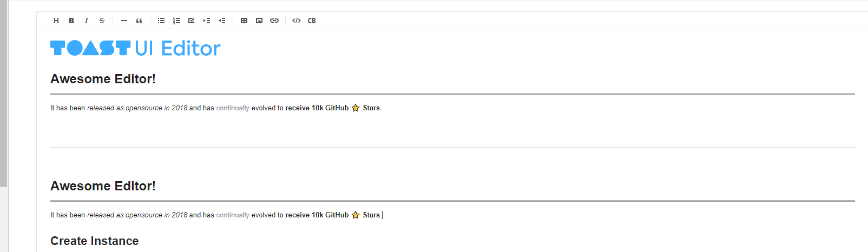Apply inline code formatting
This screenshot has width=868, height=252.
(297, 21)
